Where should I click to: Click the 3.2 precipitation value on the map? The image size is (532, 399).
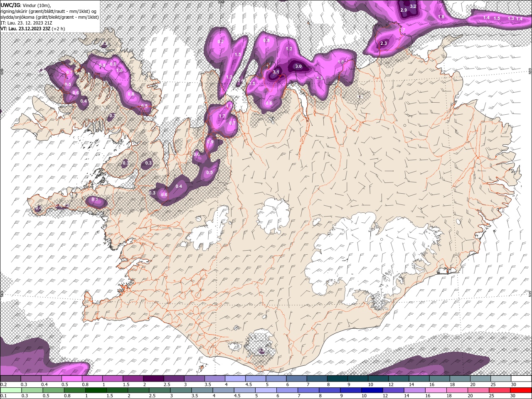coord(413,6)
